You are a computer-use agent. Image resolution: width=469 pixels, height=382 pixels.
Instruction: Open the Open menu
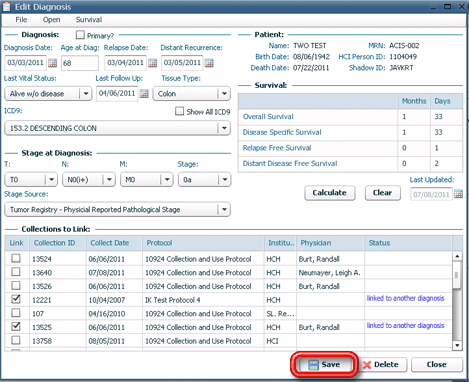tap(51, 20)
